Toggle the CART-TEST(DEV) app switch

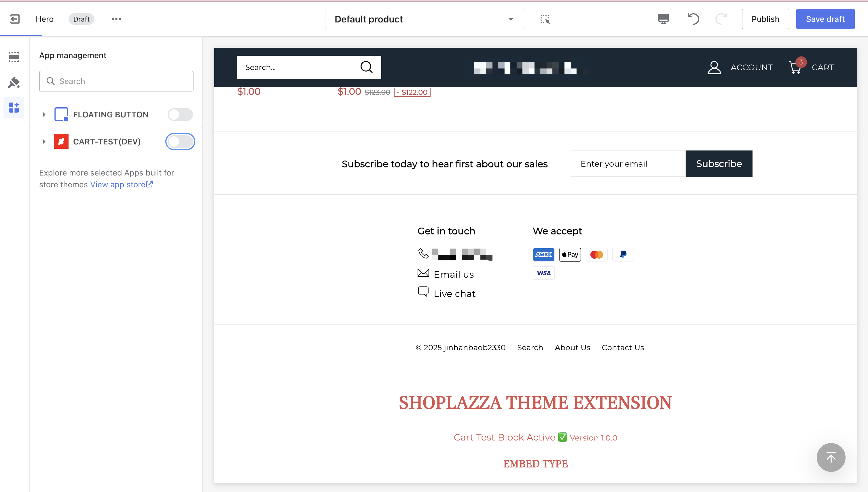pos(180,142)
